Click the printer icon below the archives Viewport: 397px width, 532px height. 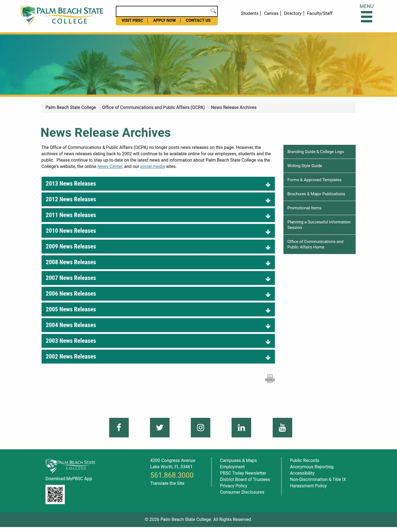[x=270, y=378]
